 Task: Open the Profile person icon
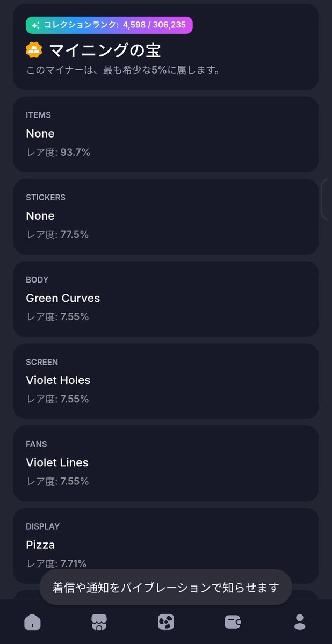(x=300, y=622)
